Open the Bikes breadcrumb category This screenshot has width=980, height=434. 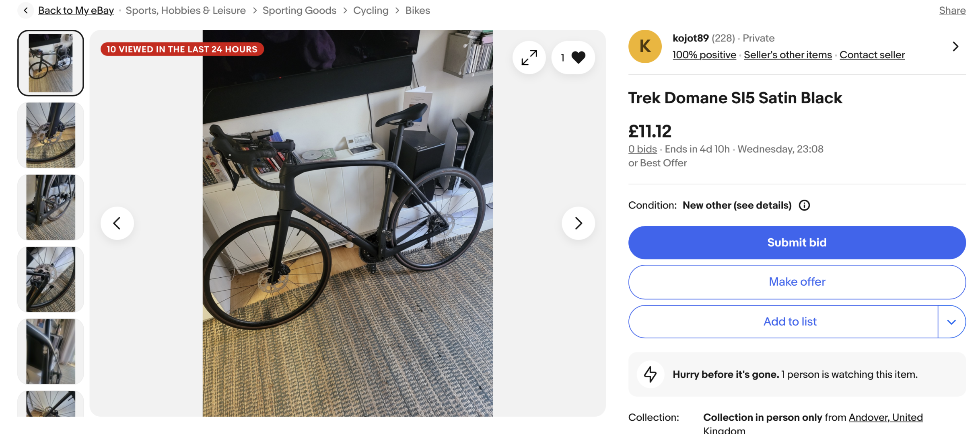click(x=417, y=10)
